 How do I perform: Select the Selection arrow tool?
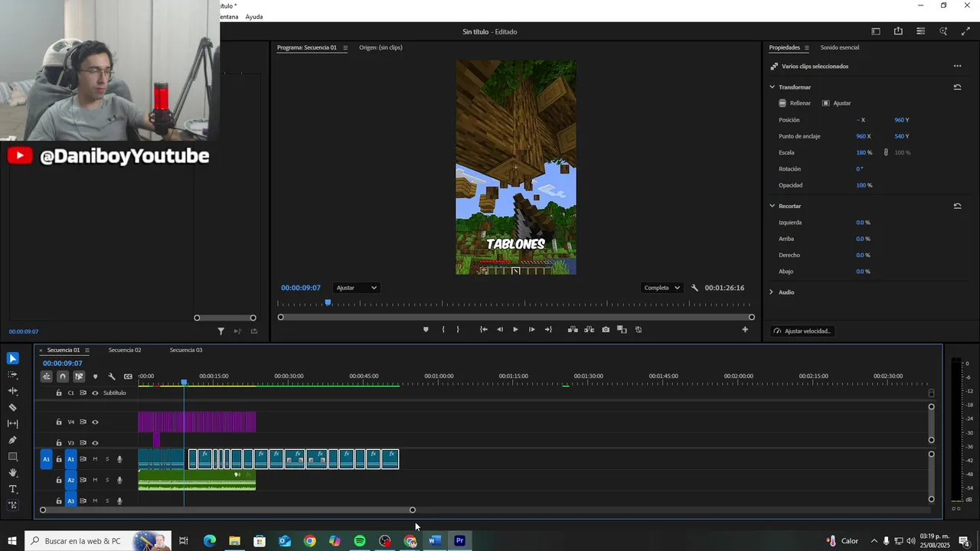(x=13, y=358)
